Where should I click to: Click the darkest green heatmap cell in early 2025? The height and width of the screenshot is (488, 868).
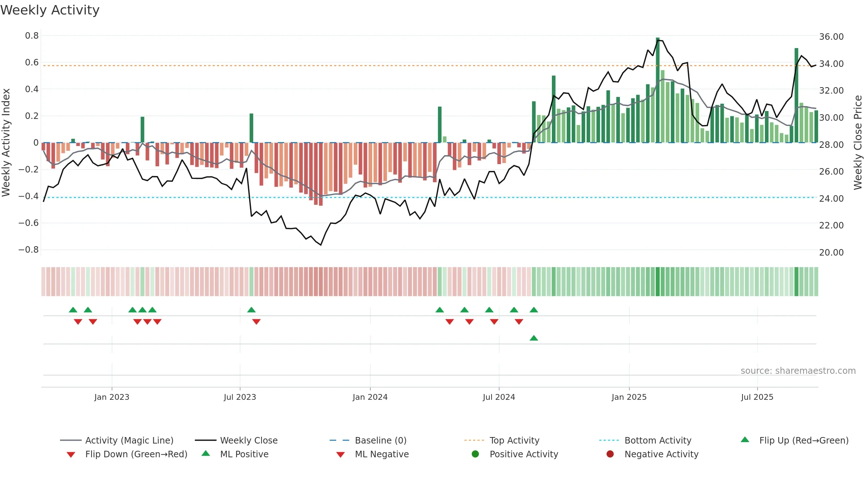[x=658, y=282]
